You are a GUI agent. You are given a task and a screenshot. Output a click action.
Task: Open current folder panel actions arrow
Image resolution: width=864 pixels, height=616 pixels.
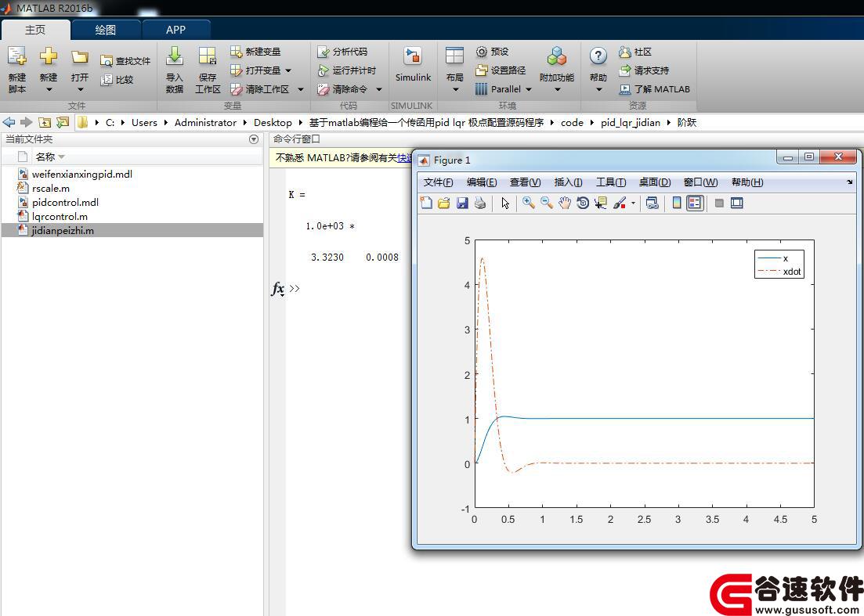click(254, 139)
